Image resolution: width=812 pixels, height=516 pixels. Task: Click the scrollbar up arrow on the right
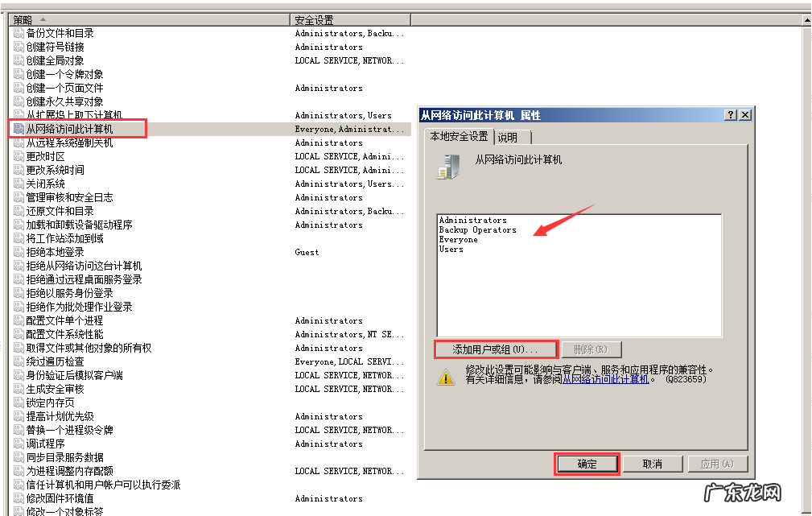(806, 19)
